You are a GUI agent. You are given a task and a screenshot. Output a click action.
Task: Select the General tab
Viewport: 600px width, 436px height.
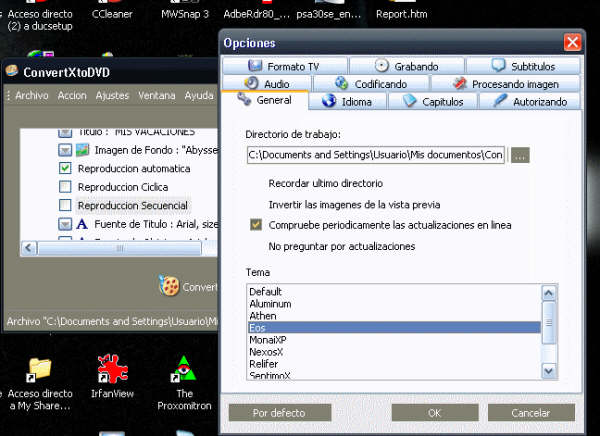click(x=264, y=100)
